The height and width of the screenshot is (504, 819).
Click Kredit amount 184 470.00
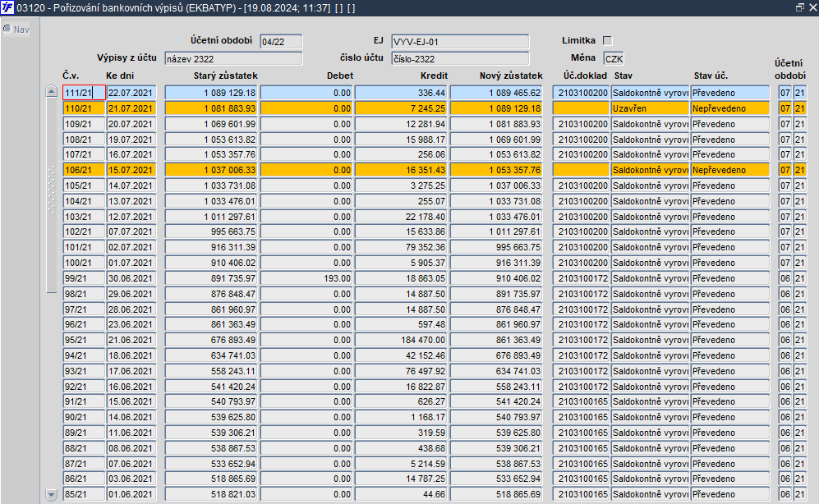pos(401,340)
